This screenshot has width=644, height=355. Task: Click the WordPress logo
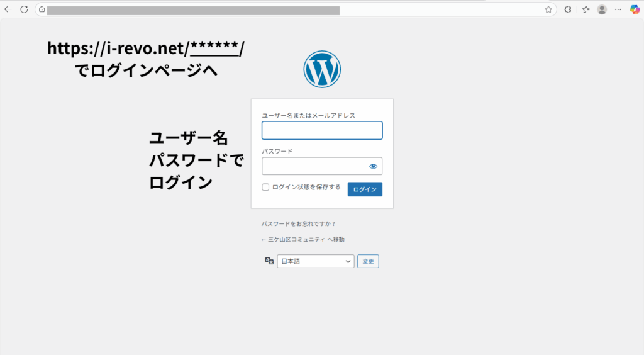click(x=322, y=69)
